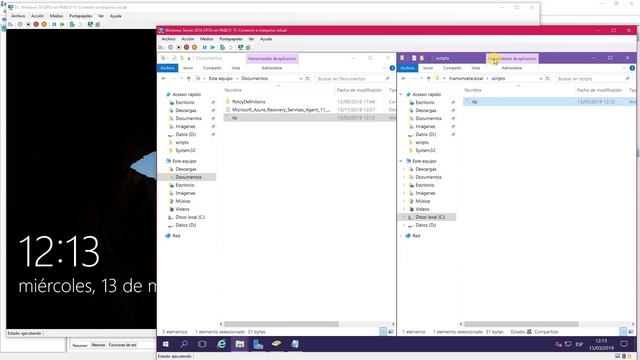The width and height of the screenshot is (640, 360).
Task: Collapse Acceso rápido in scripts explorer tree
Action: point(401,94)
